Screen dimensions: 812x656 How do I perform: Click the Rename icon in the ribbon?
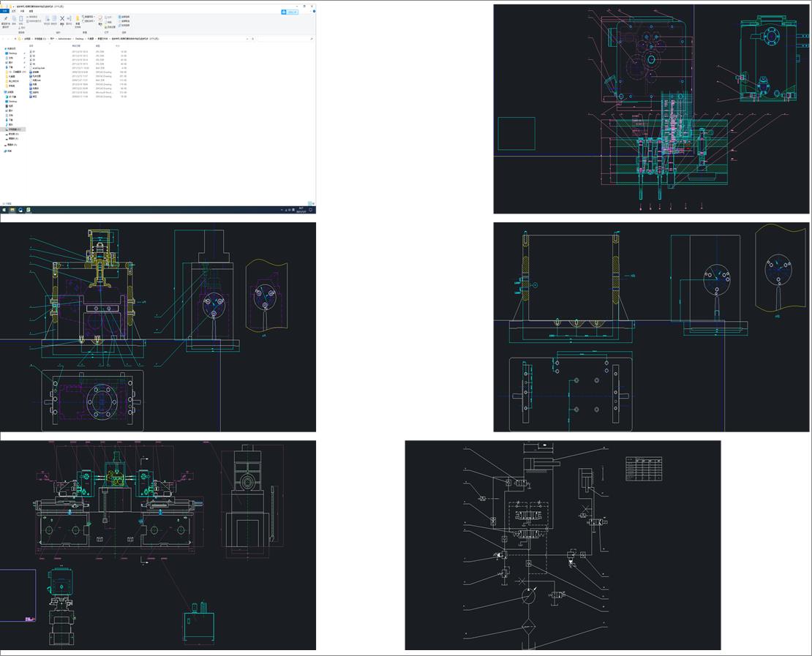tap(69, 19)
